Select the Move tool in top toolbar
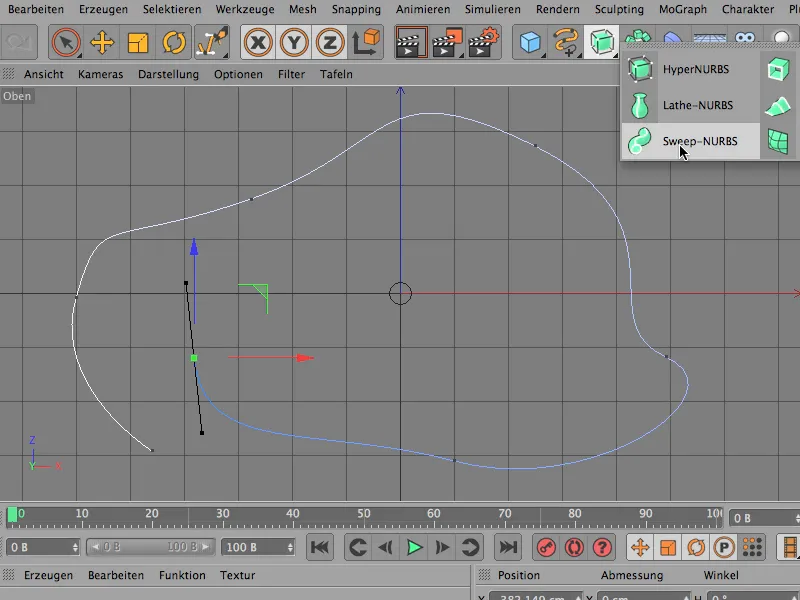The image size is (800, 600). coord(102,42)
